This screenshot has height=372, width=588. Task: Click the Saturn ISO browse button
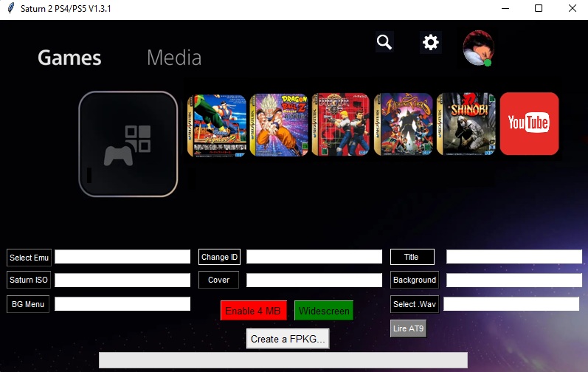30,280
